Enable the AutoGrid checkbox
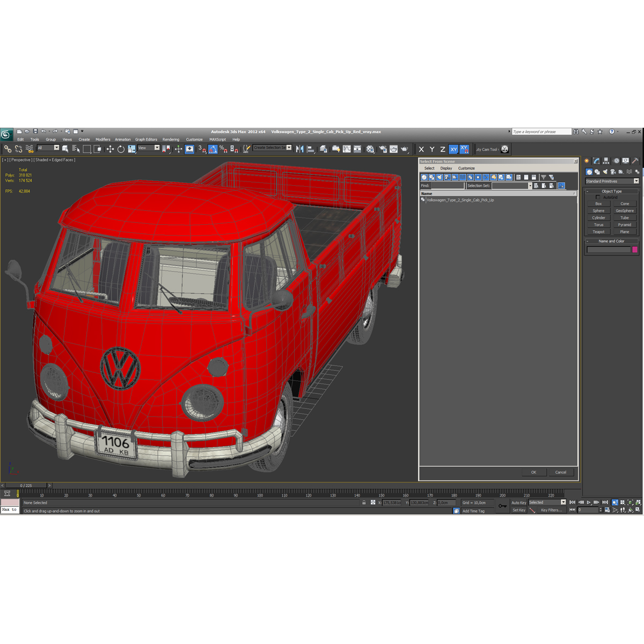The image size is (644, 644). [598, 197]
